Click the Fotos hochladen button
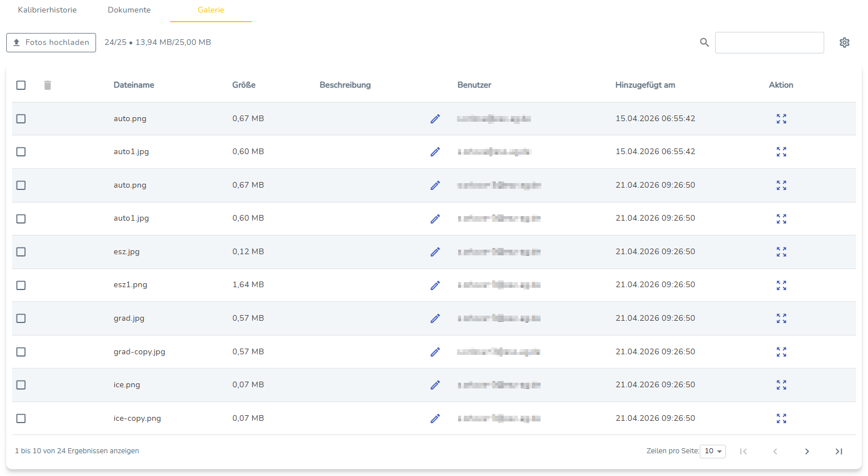This screenshot has height=476, width=868. point(51,43)
